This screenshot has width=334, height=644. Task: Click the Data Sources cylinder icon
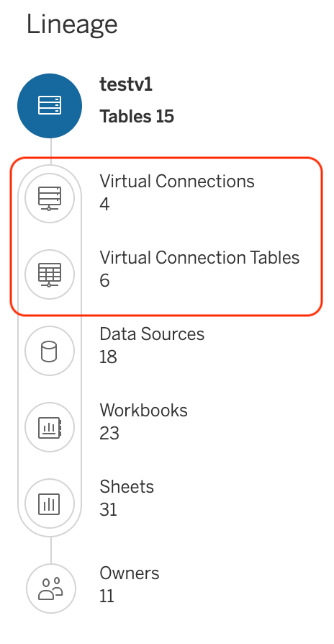pyautogui.click(x=50, y=351)
